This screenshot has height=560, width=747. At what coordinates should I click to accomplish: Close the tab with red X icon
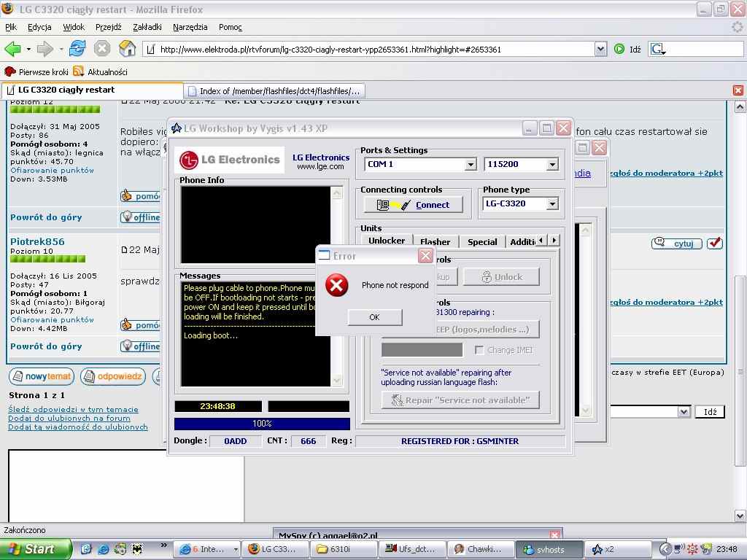tap(738, 90)
